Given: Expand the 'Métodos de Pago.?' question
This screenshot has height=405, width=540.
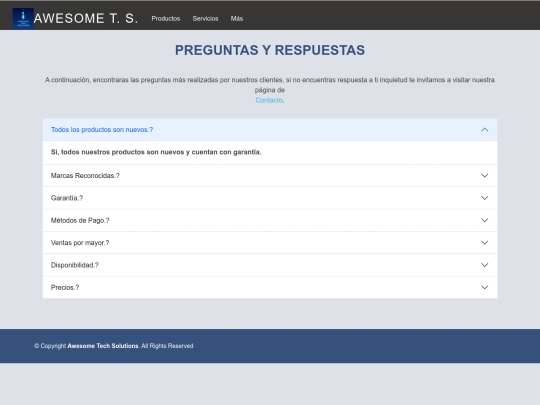Looking at the screenshot, I should pos(270,220).
